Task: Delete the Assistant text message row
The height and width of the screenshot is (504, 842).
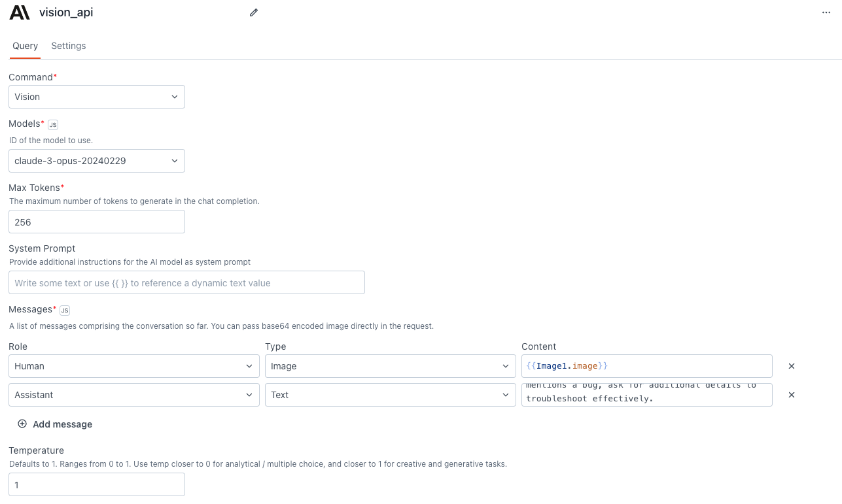Action: pos(792,395)
